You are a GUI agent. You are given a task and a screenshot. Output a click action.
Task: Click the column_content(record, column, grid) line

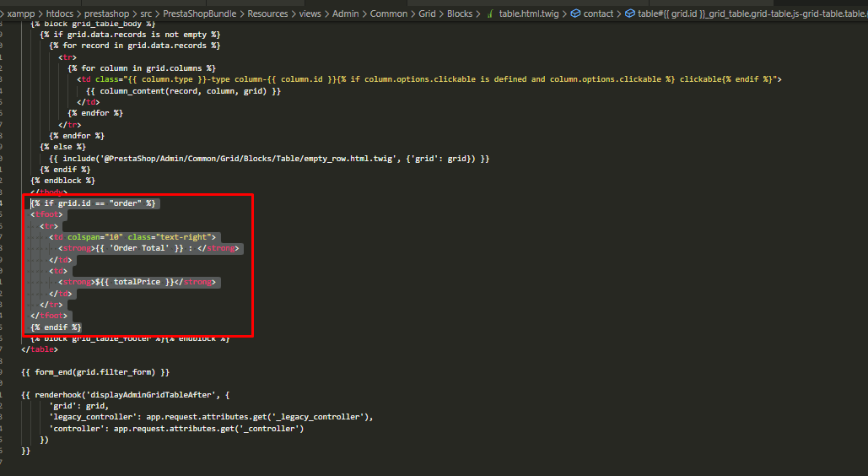click(x=183, y=91)
